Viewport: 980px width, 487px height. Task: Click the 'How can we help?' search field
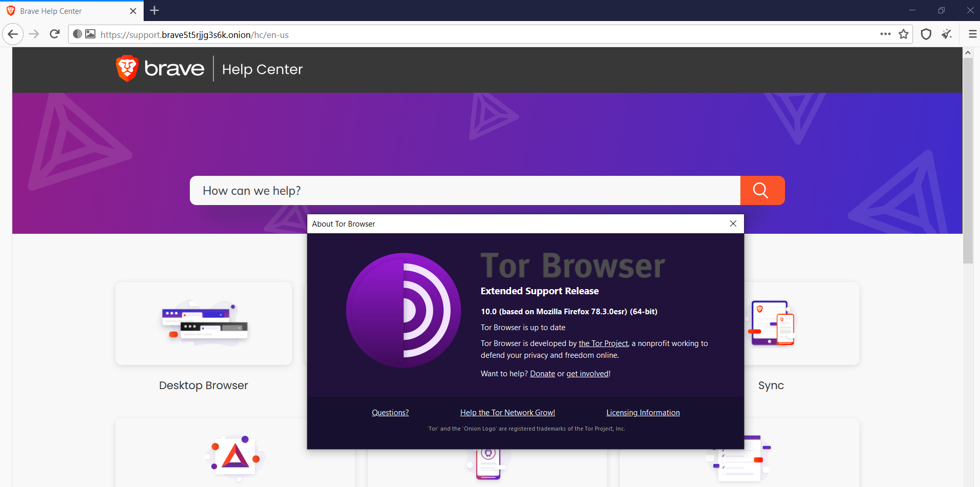tap(462, 190)
